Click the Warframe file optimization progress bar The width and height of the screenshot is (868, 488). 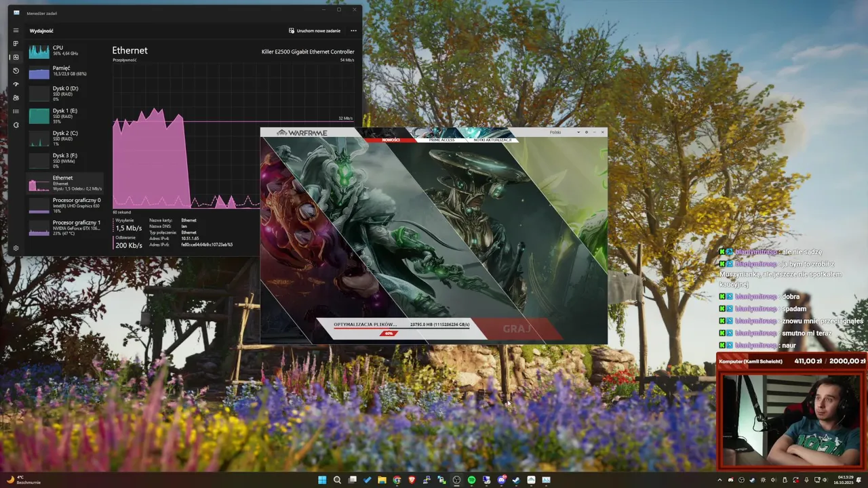click(400, 329)
